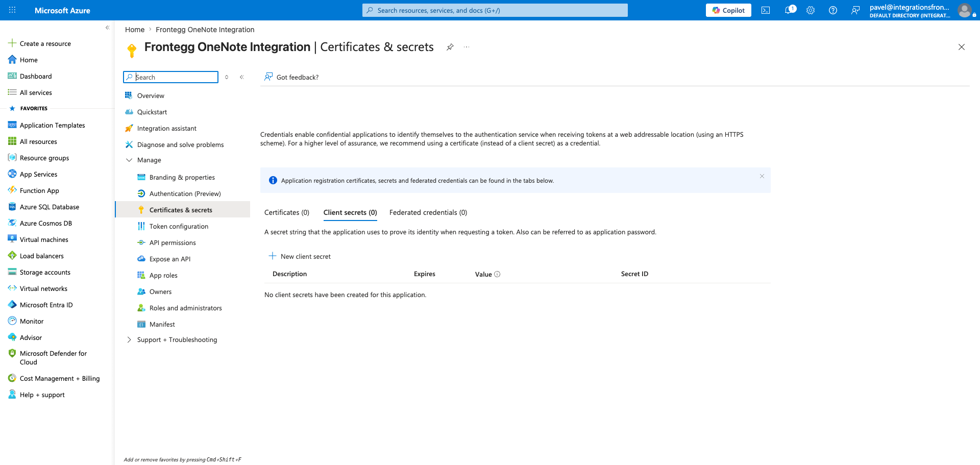Collapse the Manage section
This screenshot has height=465, width=980.
tap(129, 160)
